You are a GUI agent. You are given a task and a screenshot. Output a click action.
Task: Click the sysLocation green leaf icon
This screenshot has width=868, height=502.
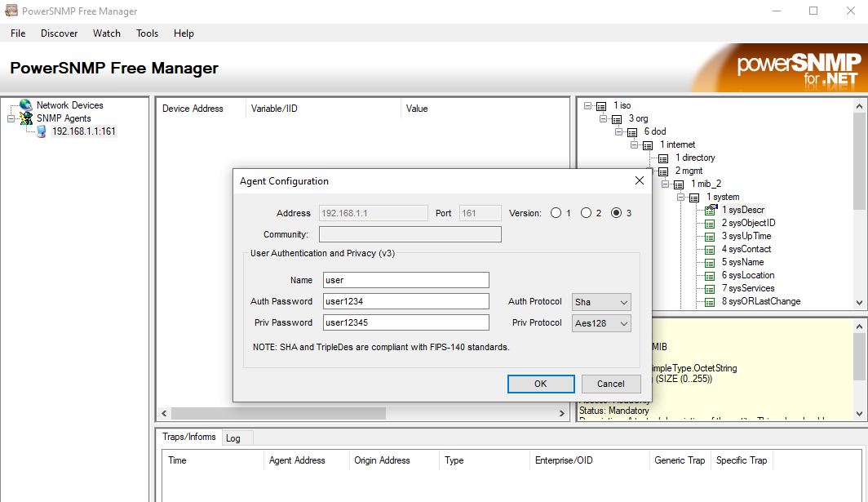710,276
